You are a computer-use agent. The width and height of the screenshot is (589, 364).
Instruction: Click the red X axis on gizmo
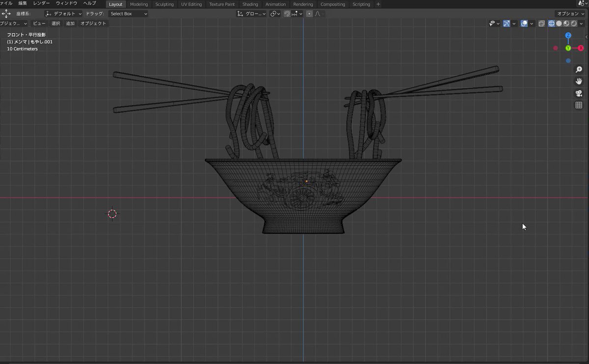coord(581,48)
